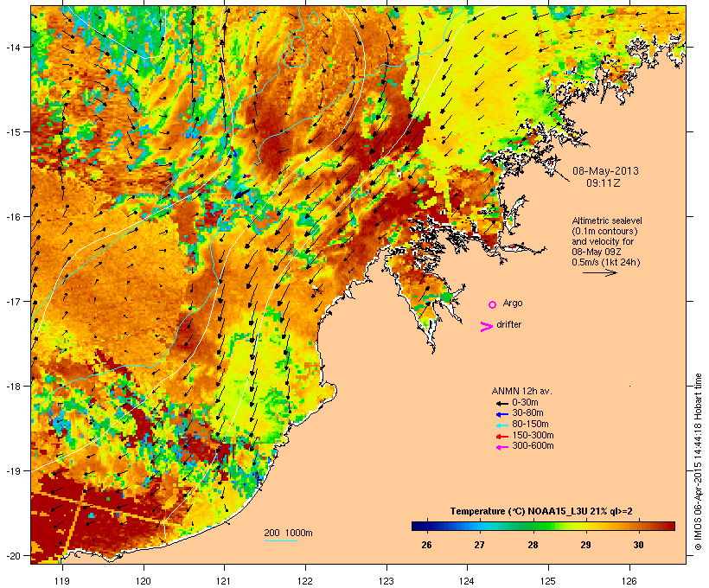
Task: Click the time label 09:11Z
Action: click(604, 183)
